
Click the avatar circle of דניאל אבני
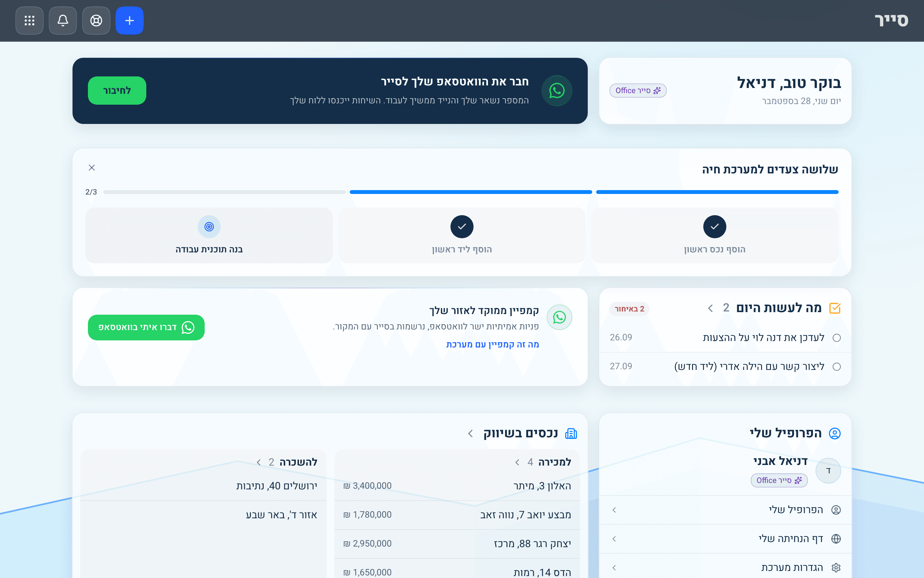point(828,470)
